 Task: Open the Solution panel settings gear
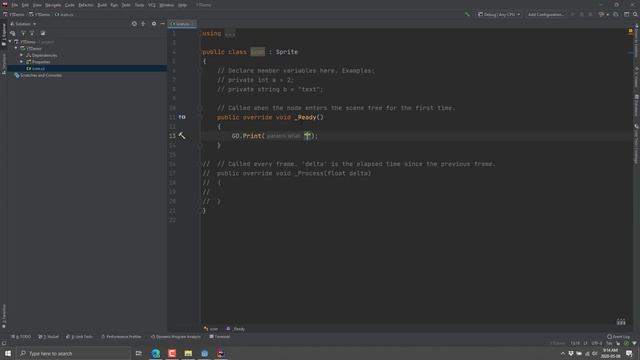click(154, 24)
